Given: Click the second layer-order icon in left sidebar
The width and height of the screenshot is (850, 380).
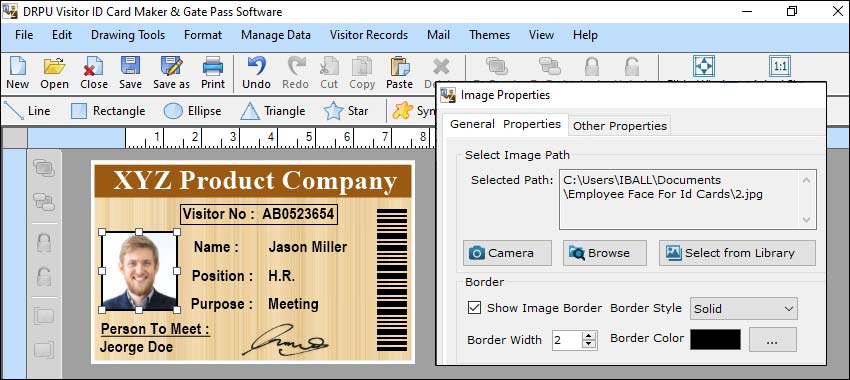Looking at the screenshot, I should (44, 202).
